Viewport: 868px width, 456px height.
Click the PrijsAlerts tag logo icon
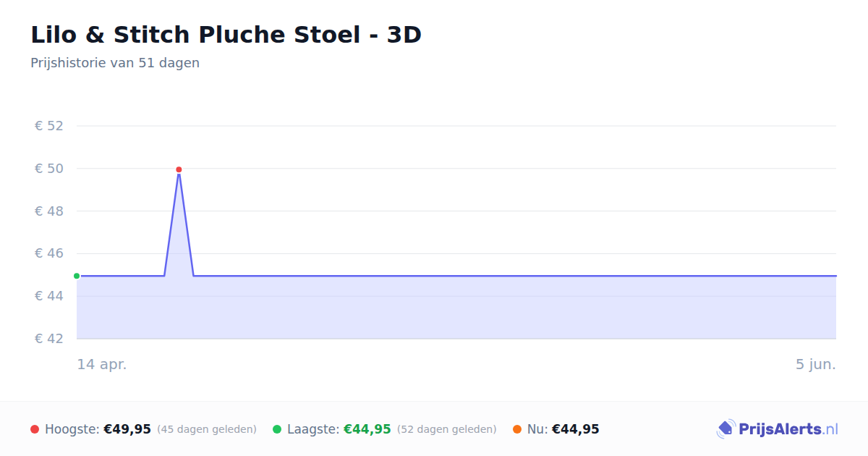pyautogui.click(x=726, y=429)
